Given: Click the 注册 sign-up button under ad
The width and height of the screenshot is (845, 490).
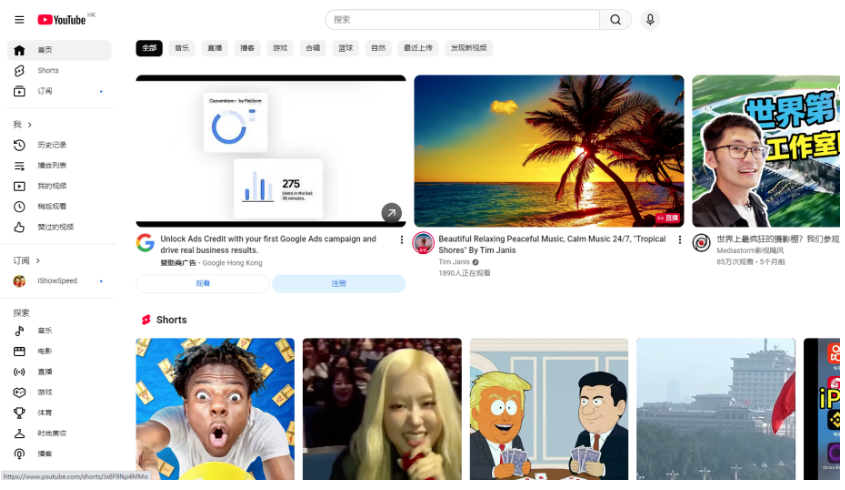Looking at the screenshot, I should 338,284.
